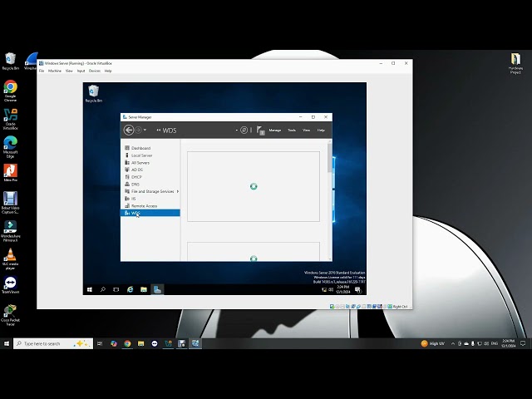Open Copilot from the host taskbar
The width and height of the screenshot is (532, 399).
point(114,343)
